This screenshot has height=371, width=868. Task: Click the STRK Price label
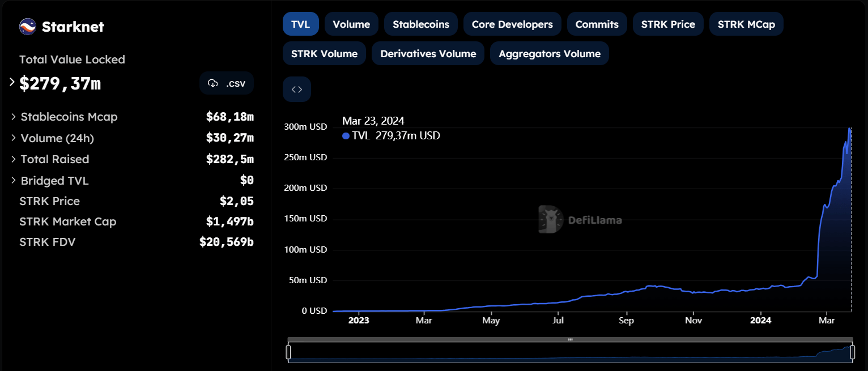tap(50, 201)
